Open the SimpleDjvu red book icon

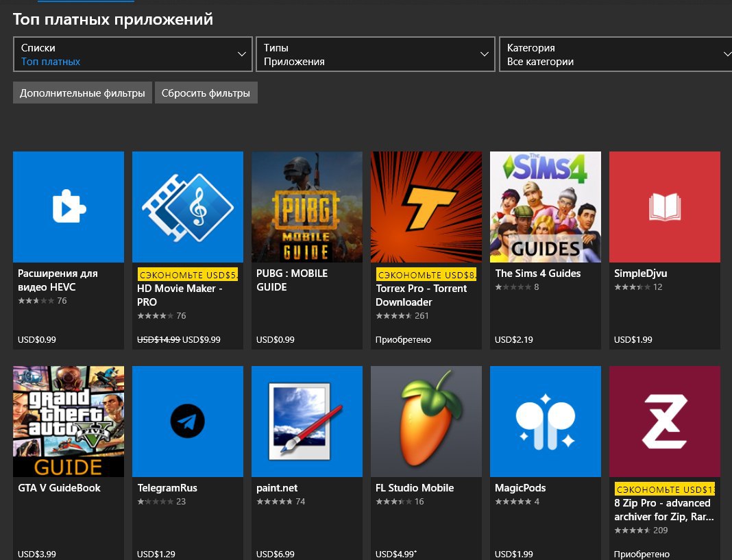[665, 207]
